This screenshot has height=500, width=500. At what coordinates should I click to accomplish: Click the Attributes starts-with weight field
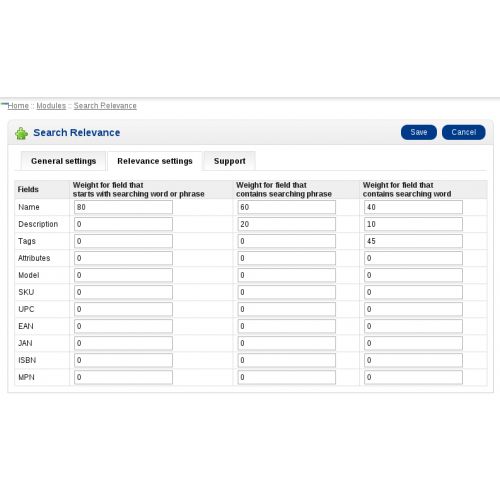click(x=123, y=258)
